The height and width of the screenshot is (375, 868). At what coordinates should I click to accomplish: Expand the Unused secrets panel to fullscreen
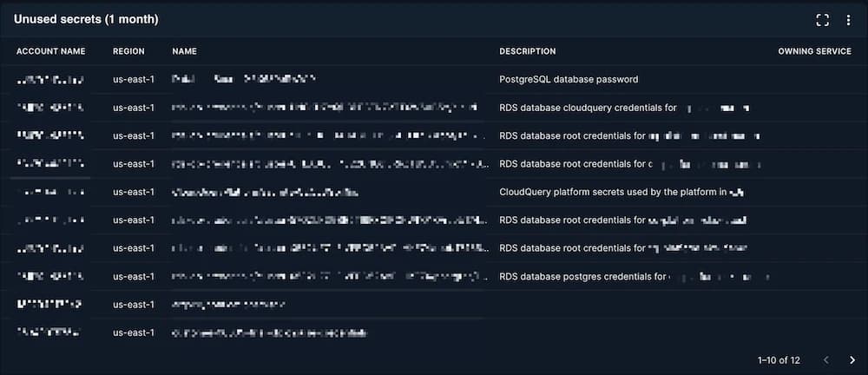[x=823, y=19]
